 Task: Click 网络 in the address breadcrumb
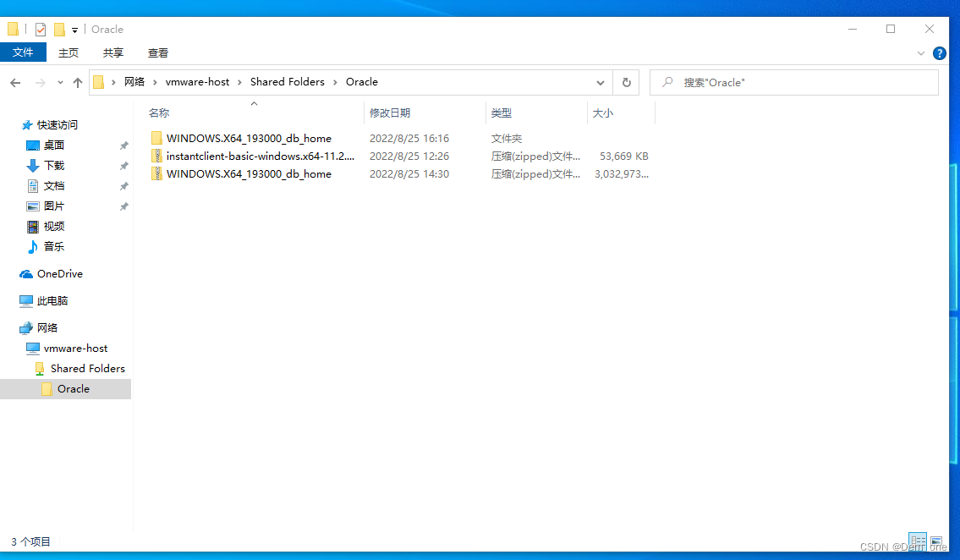click(x=134, y=82)
